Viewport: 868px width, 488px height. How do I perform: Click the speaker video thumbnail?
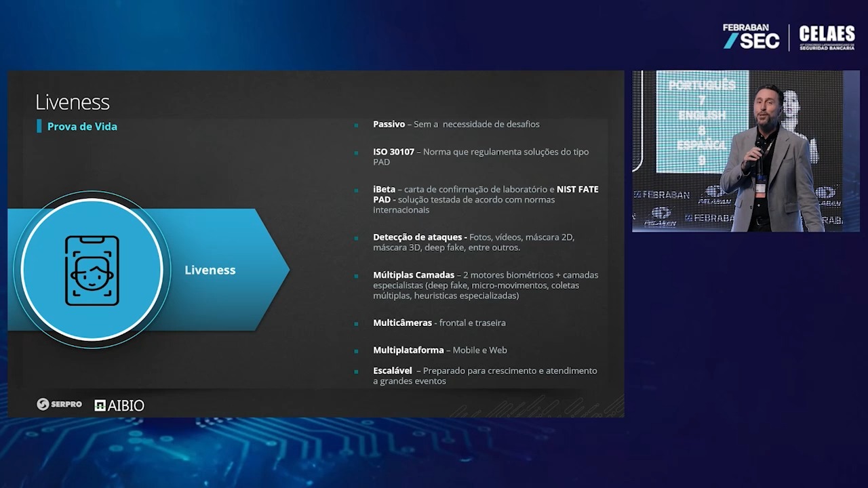(x=745, y=151)
